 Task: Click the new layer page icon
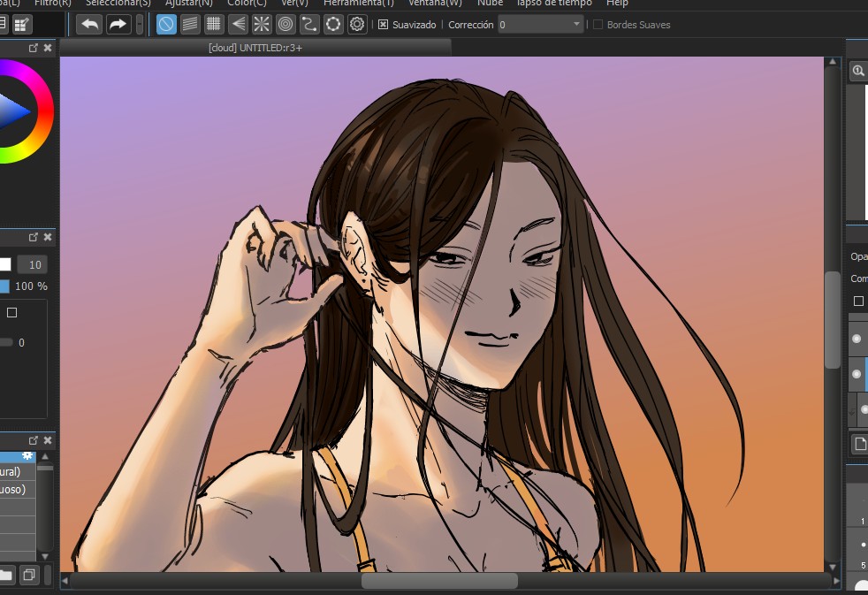(860, 443)
